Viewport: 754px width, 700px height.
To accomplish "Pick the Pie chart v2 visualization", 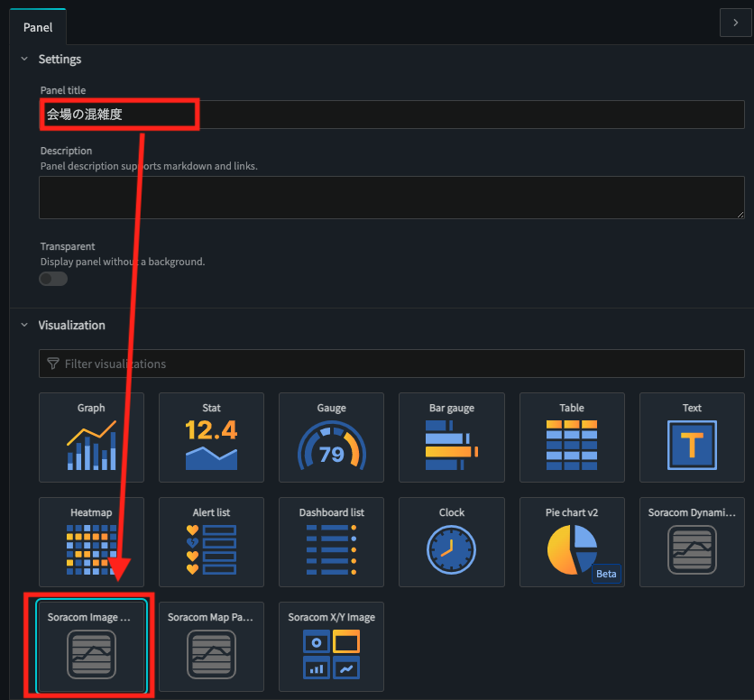I will pos(572,542).
